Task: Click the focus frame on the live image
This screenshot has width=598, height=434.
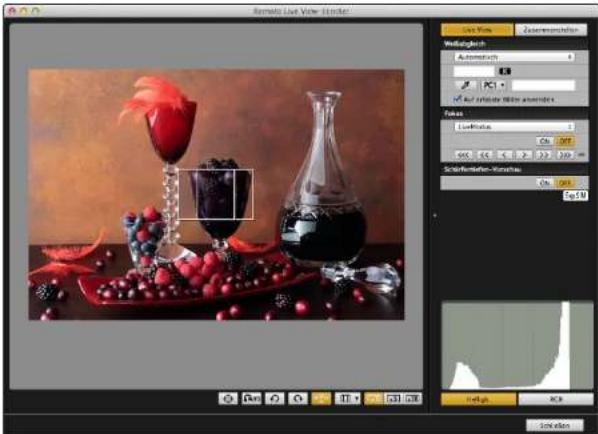Action: coord(216,194)
